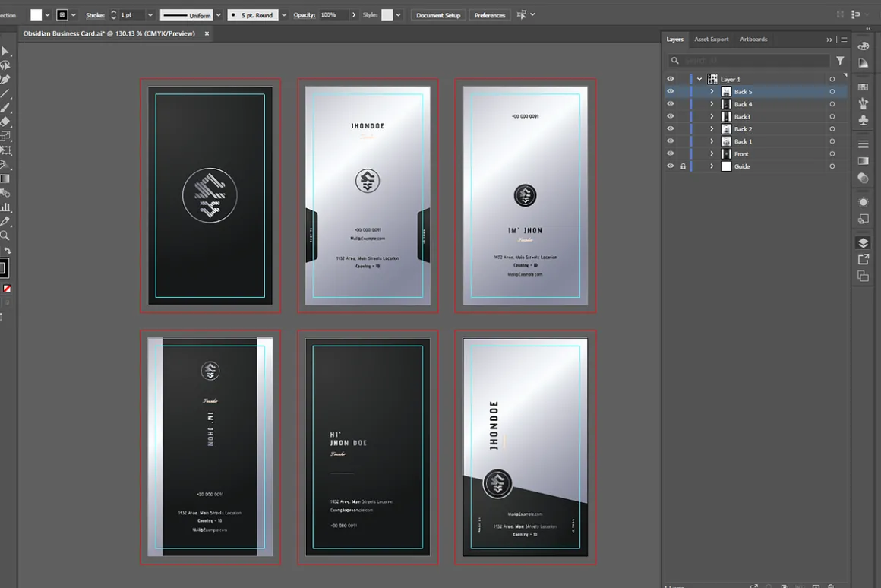The width and height of the screenshot is (881, 588).
Task: Open the stroke color dropdown arrow
Action: pyautogui.click(x=73, y=15)
